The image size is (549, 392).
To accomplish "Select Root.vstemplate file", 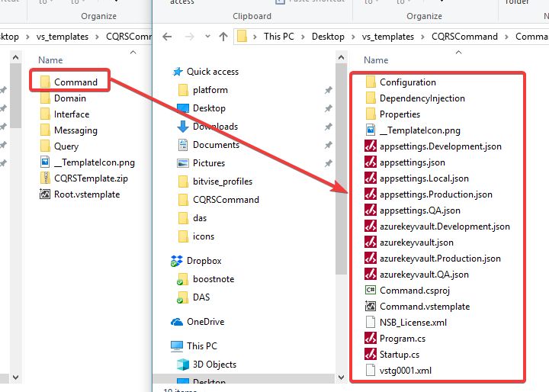I will pyautogui.click(x=80, y=194).
